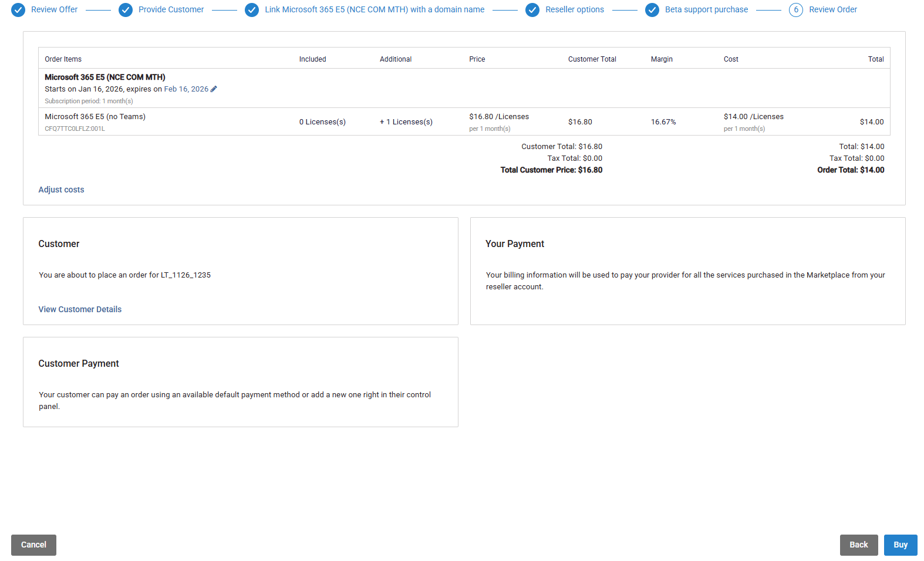Select the Review Order step label
924x561 pixels.
(x=832, y=10)
